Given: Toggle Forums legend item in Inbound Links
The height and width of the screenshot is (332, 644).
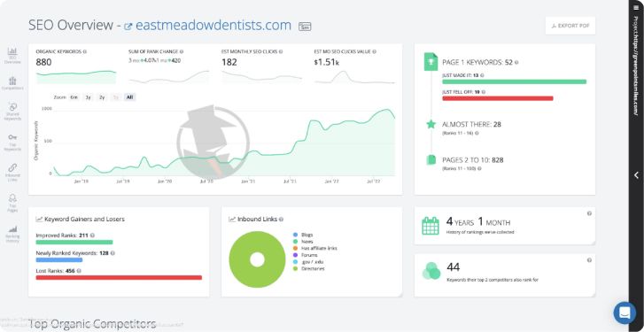Looking at the screenshot, I should pyautogui.click(x=305, y=255).
